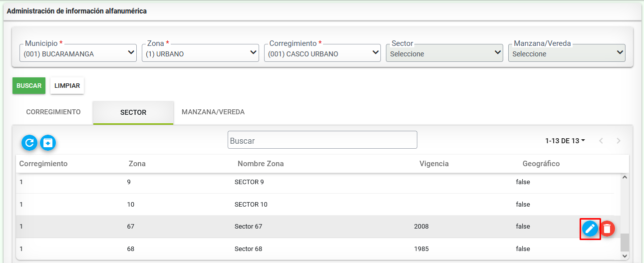Edit Sector 67 with pencil icon
This screenshot has height=263, width=644.
click(590, 229)
